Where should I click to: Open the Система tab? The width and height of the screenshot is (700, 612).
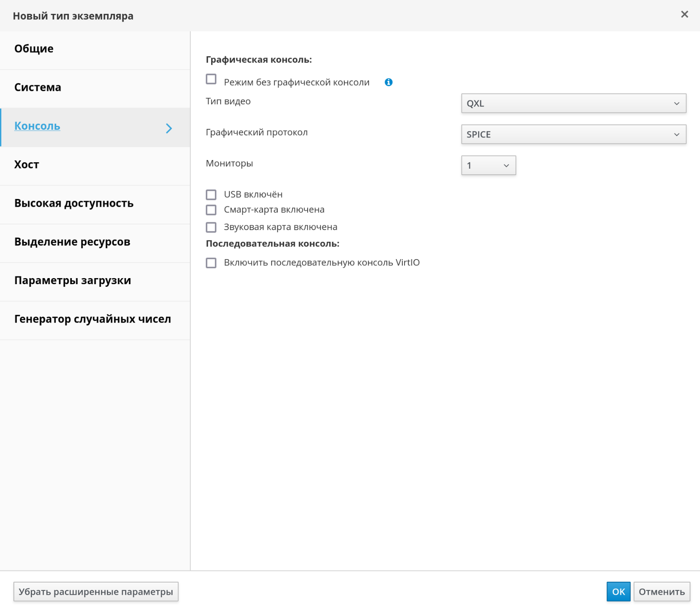(x=38, y=87)
